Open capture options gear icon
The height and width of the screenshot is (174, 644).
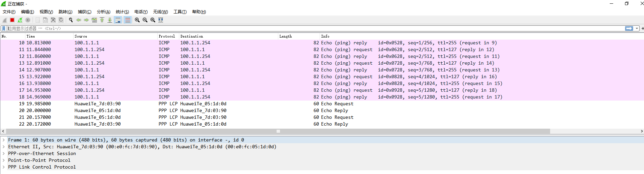[28, 20]
